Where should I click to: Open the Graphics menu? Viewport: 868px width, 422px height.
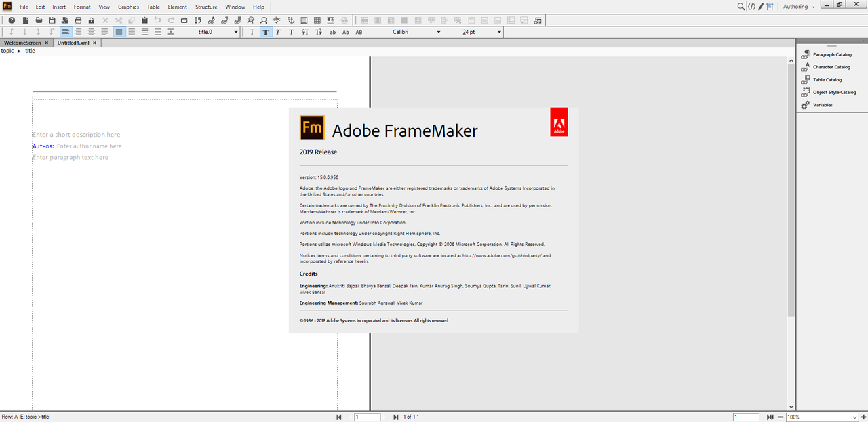pyautogui.click(x=128, y=7)
